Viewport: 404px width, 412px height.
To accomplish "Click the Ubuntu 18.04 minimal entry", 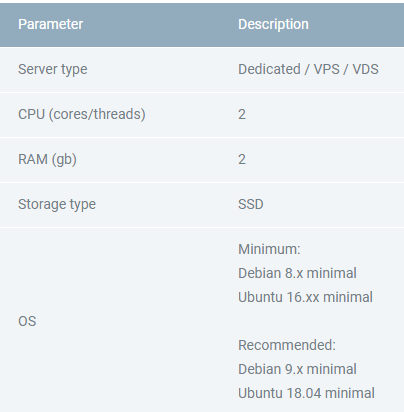I will click(306, 393).
